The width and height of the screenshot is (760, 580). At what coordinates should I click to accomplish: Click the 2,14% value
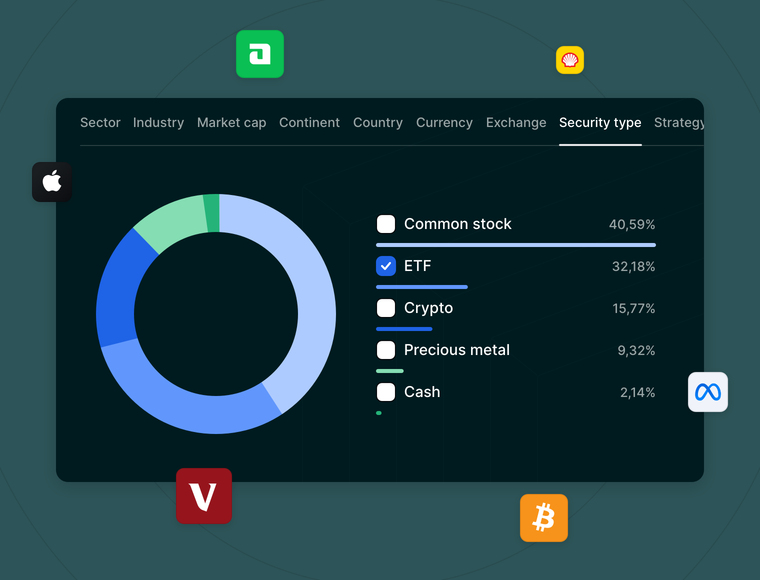637,392
